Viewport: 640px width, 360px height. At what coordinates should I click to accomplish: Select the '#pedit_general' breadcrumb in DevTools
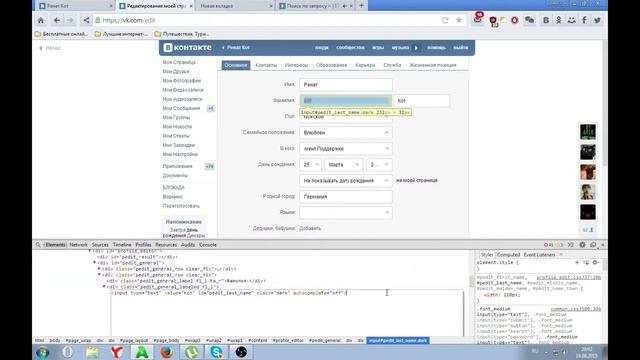(x=325, y=340)
